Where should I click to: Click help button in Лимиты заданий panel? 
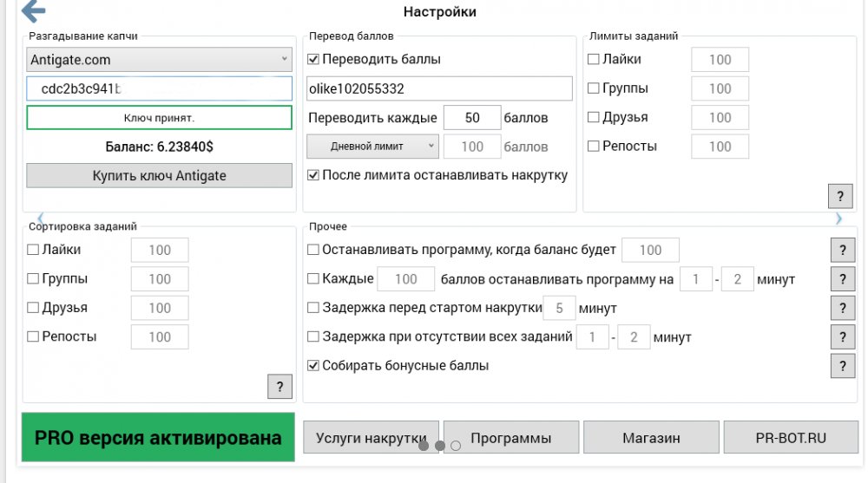click(x=840, y=195)
